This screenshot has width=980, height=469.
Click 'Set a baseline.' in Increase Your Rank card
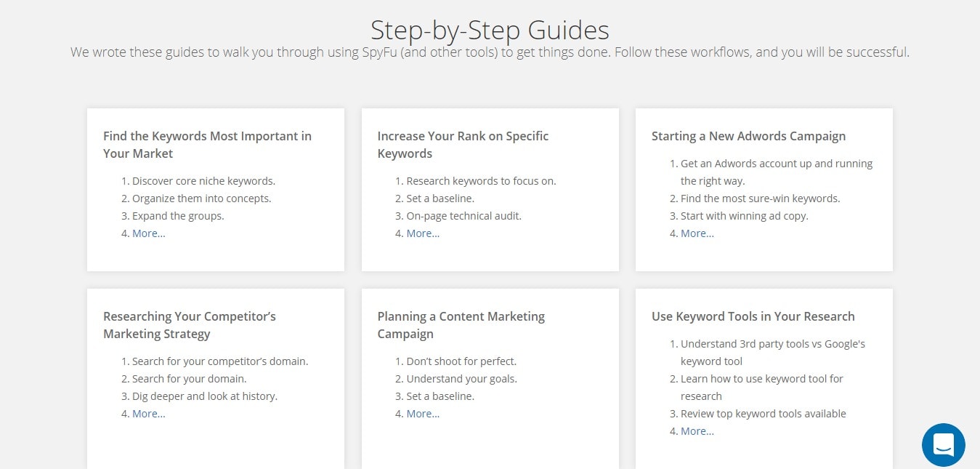(440, 199)
